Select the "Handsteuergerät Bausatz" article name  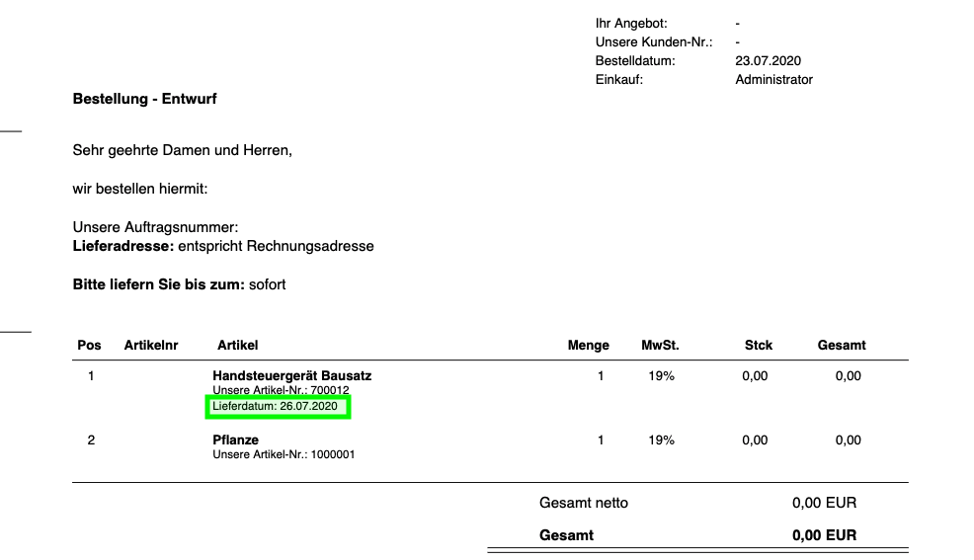click(292, 376)
